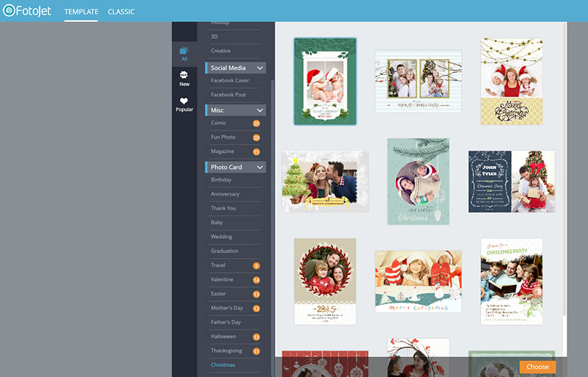The width and height of the screenshot is (588, 377).
Task: Switch to the CLASSIC tab
Action: [x=121, y=11]
